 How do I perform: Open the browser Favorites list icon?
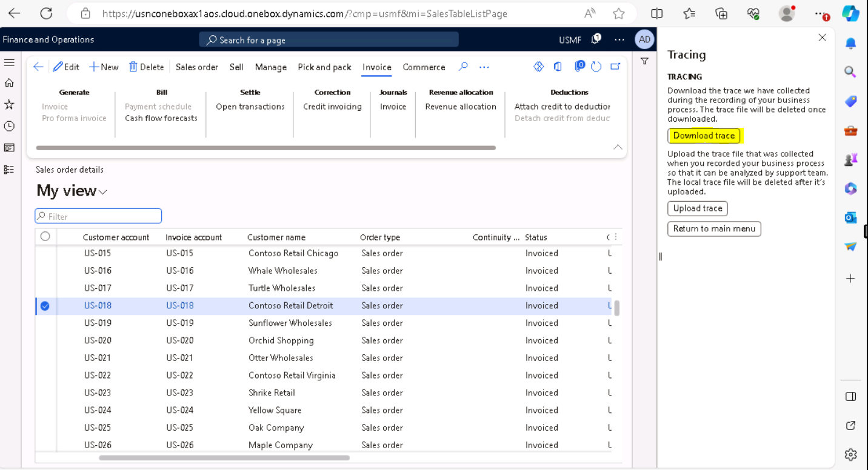(689, 13)
